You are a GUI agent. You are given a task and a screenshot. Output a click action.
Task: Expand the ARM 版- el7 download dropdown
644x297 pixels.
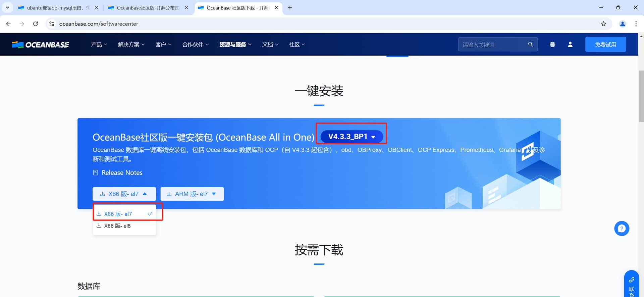coord(192,194)
